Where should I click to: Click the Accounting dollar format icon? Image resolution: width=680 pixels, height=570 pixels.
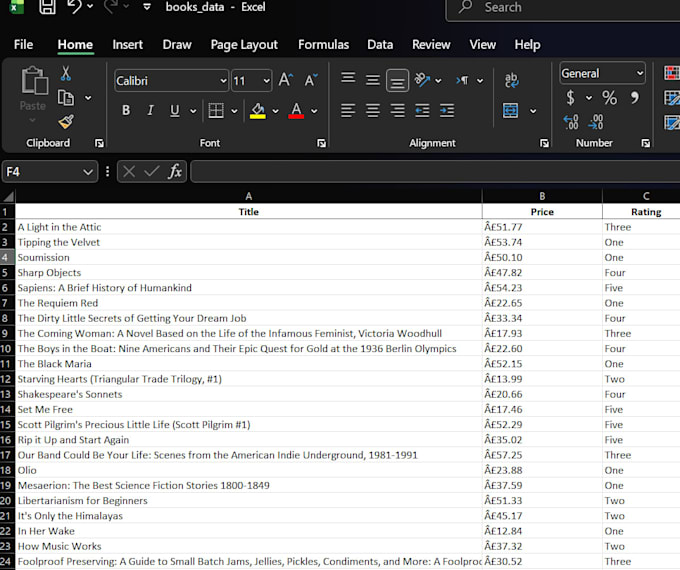tap(570, 98)
